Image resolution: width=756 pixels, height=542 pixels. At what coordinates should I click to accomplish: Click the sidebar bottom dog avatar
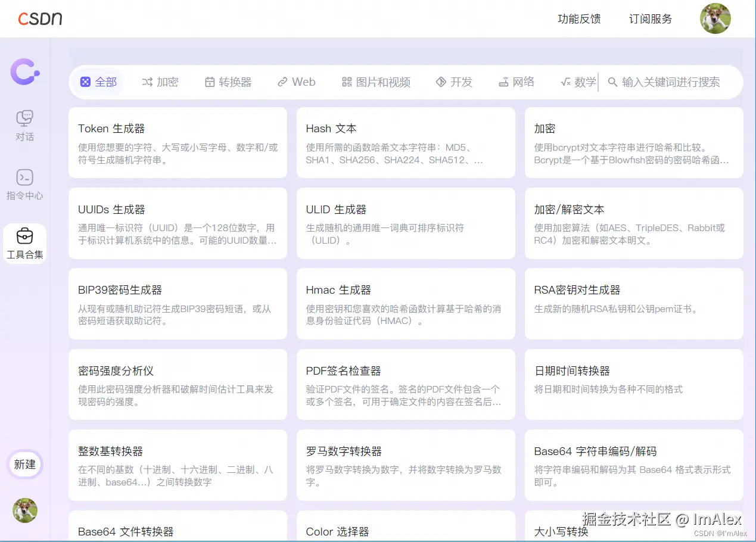[x=25, y=510]
